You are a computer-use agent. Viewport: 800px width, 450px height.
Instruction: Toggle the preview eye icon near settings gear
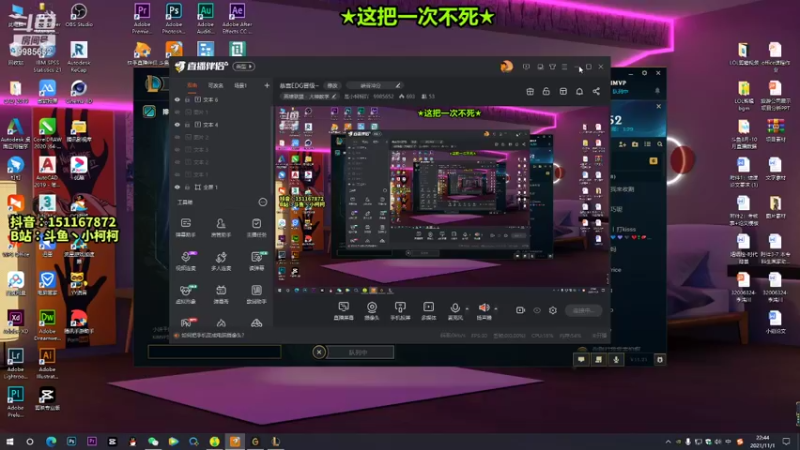click(x=537, y=310)
